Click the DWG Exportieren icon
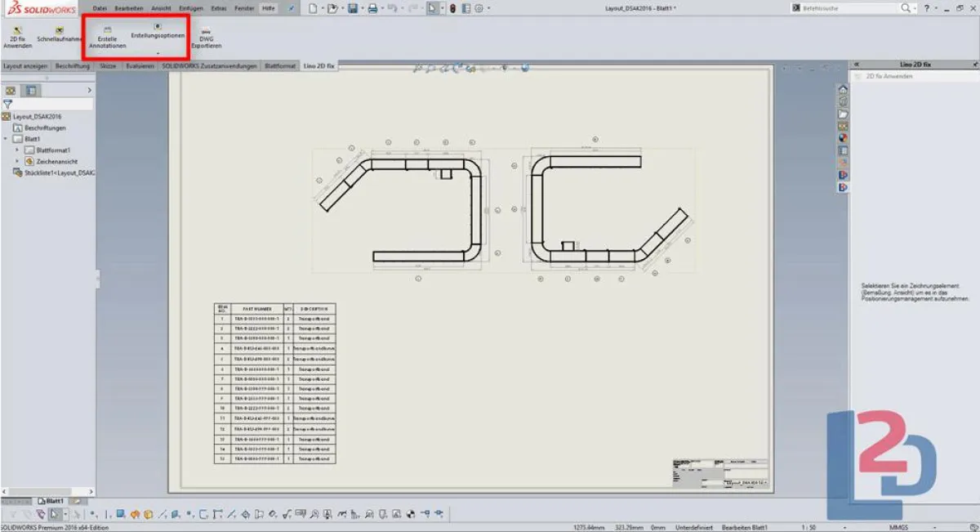980x532 pixels. [x=207, y=36]
